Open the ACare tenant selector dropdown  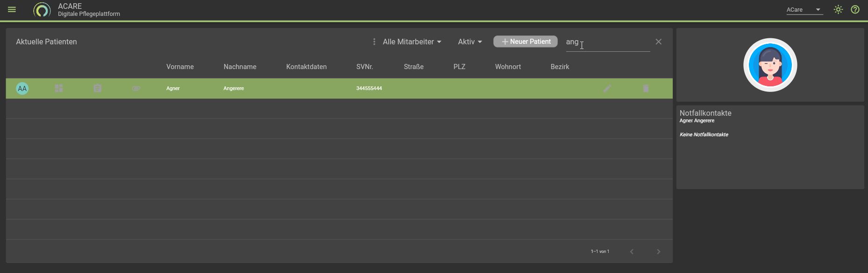coord(804,10)
